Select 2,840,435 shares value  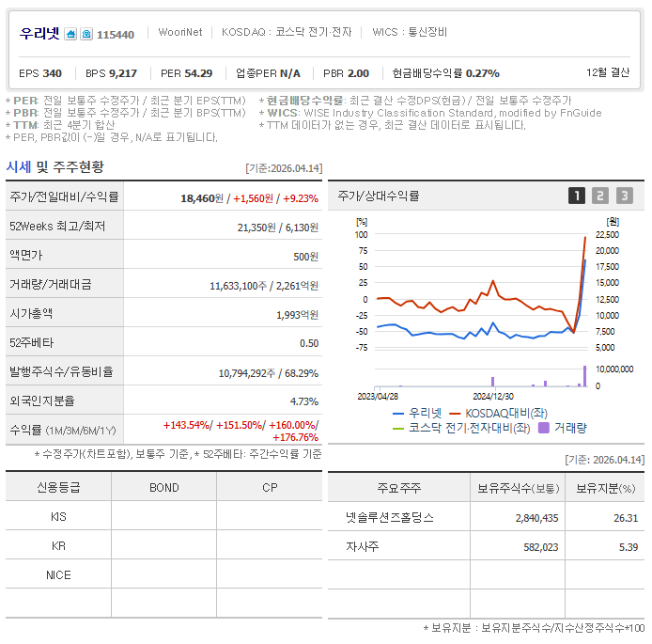[536, 518]
